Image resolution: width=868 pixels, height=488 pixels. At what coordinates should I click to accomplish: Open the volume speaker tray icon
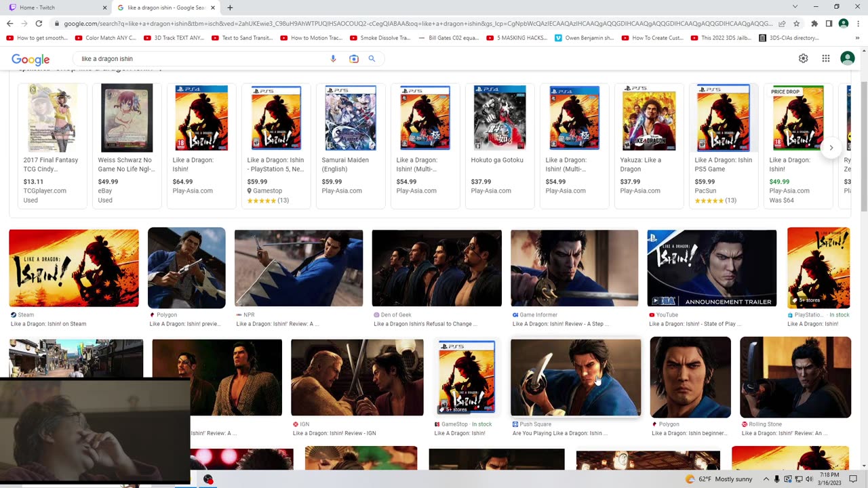click(x=809, y=479)
